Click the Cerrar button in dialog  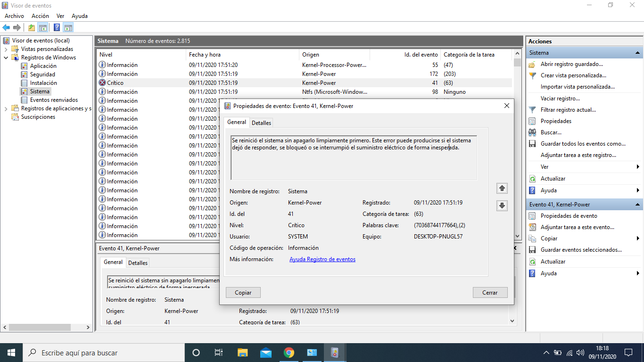(x=490, y=293)
